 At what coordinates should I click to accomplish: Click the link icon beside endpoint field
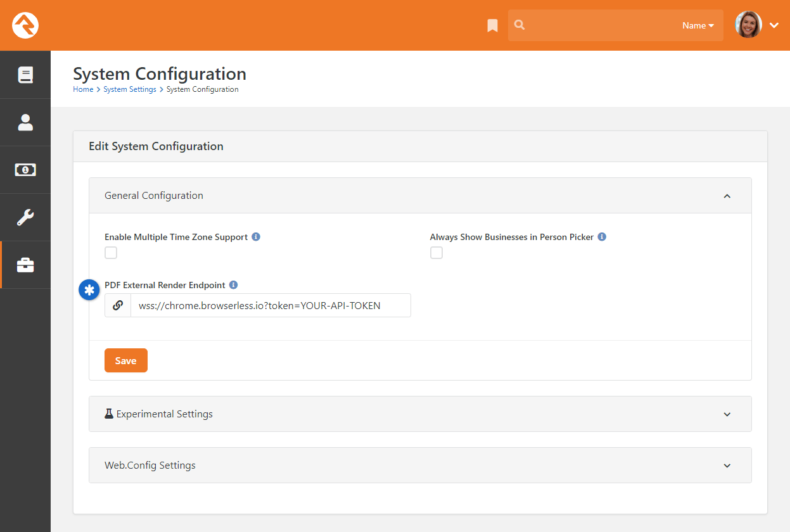(x=118, y=305)
